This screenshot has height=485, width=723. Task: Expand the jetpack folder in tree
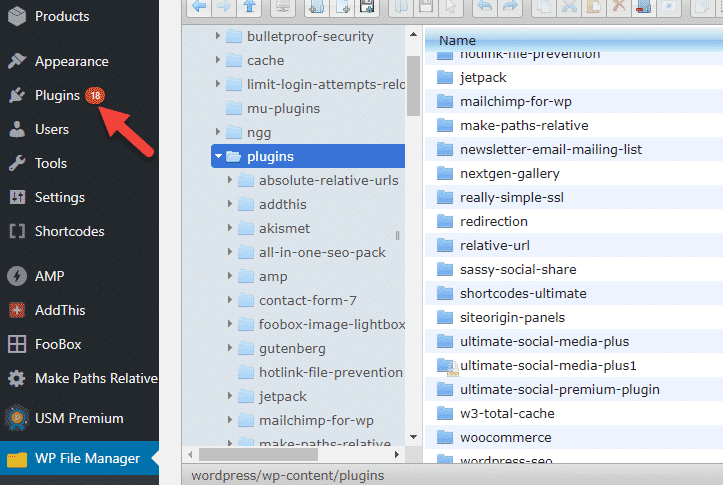point(230,396)
